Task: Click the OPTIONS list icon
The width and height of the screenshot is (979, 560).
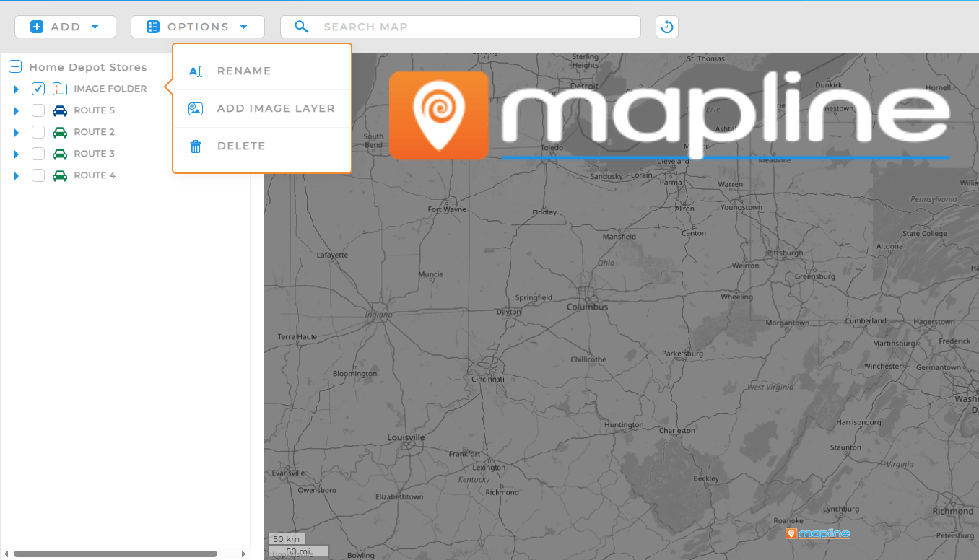Action: (x=153, y=27)
